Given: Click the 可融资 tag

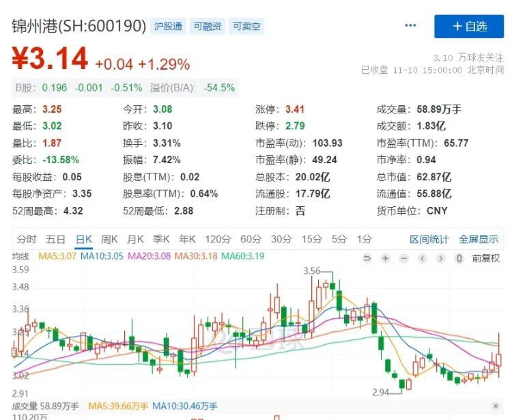Looking at the screenshot, I should 208,26.
